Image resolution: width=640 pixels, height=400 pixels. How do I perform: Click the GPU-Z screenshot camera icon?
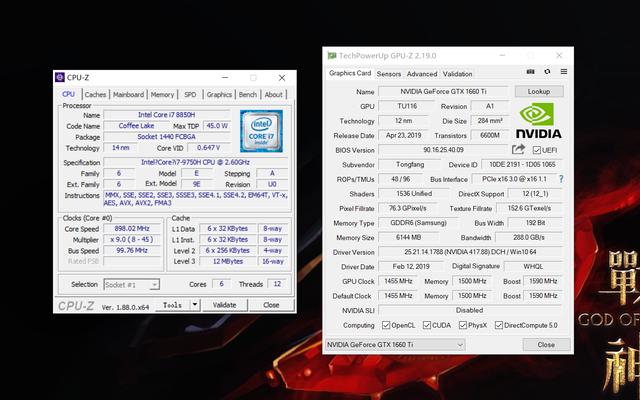click(530, 71)
